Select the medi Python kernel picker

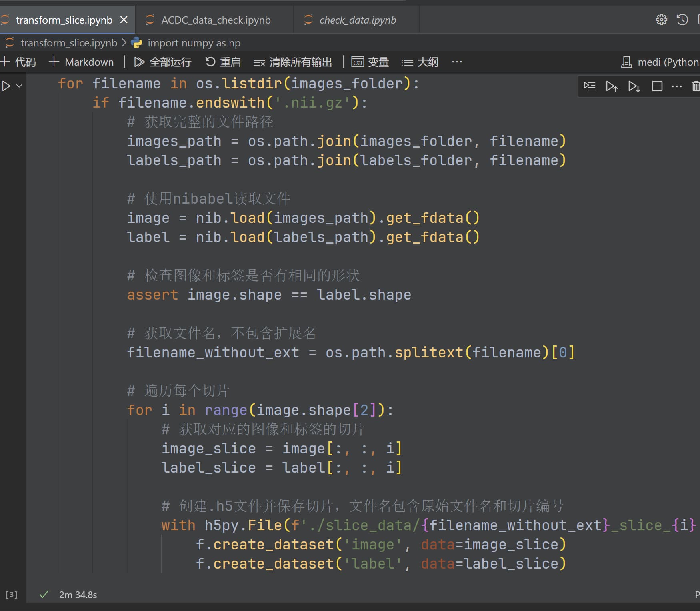660,62
